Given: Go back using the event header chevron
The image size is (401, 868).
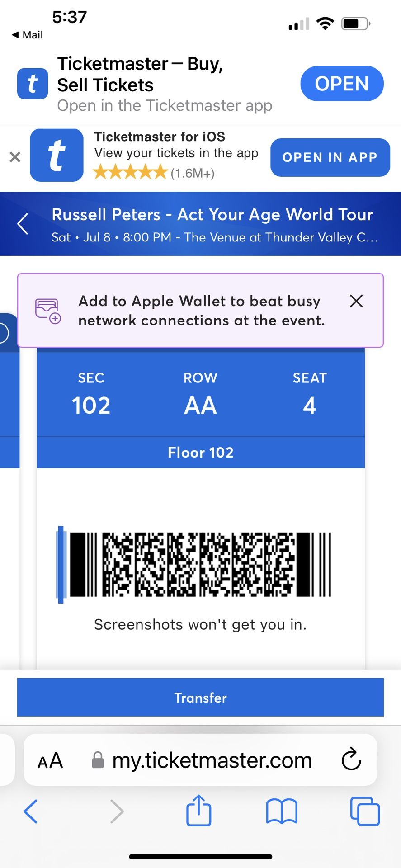Looking at the screenshot, I should (23, 224).
